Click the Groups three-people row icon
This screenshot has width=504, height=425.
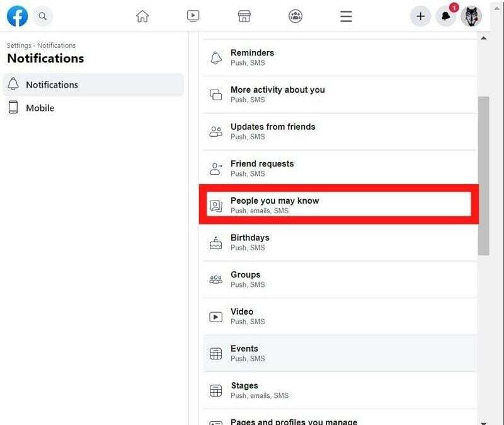(216, 279)
